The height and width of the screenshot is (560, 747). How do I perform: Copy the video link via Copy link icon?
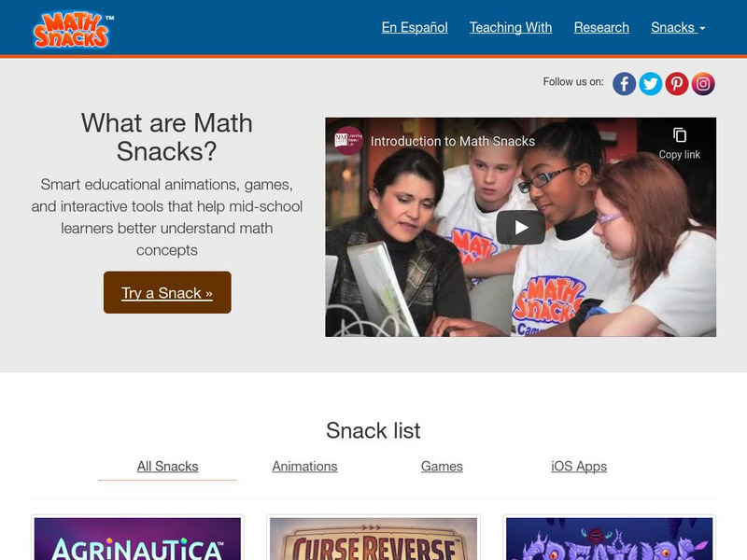coord(680,143)
